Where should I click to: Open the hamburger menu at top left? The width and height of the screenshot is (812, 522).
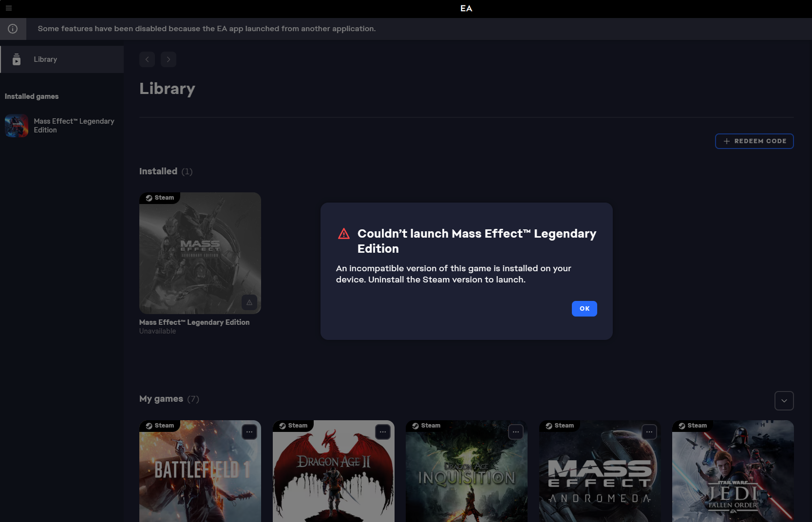(x=8, y=8)
